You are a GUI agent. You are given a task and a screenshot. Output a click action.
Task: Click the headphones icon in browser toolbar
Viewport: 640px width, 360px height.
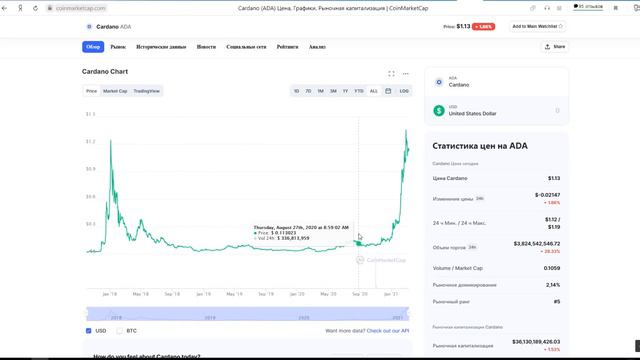(547, 8)
